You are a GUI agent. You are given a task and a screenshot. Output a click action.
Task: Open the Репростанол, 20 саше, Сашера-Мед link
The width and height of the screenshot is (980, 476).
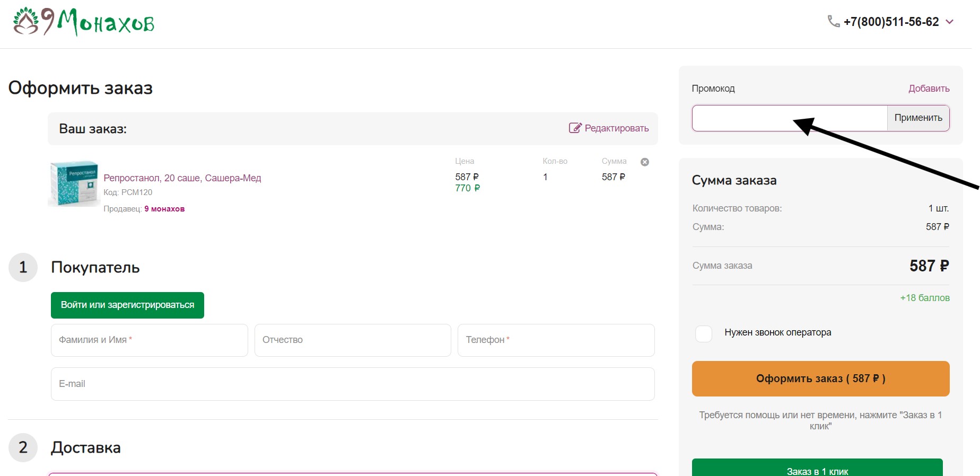click(182, 178)
